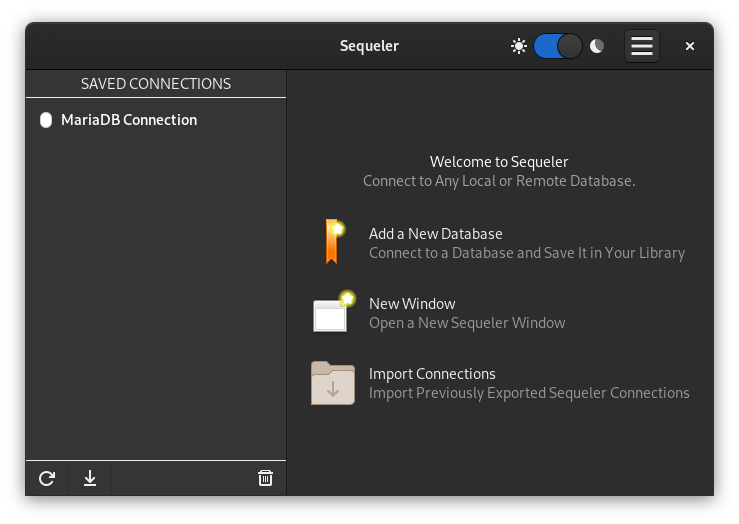Viewport: 739px width, 524px height.
Task: Click the moon dark-mode icon
Action: 597,46
